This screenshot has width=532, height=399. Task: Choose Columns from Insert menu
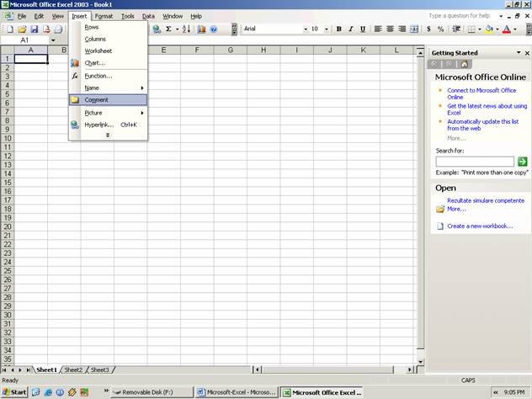pos(108,39)
